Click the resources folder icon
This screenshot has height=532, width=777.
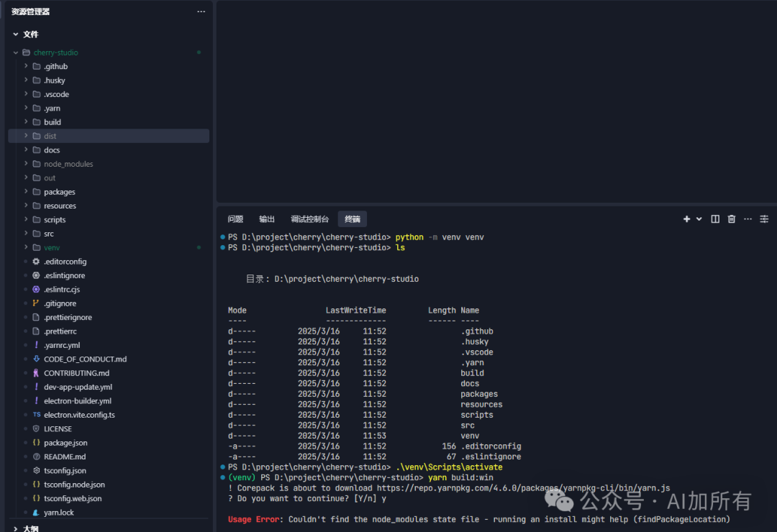point(37,206)
